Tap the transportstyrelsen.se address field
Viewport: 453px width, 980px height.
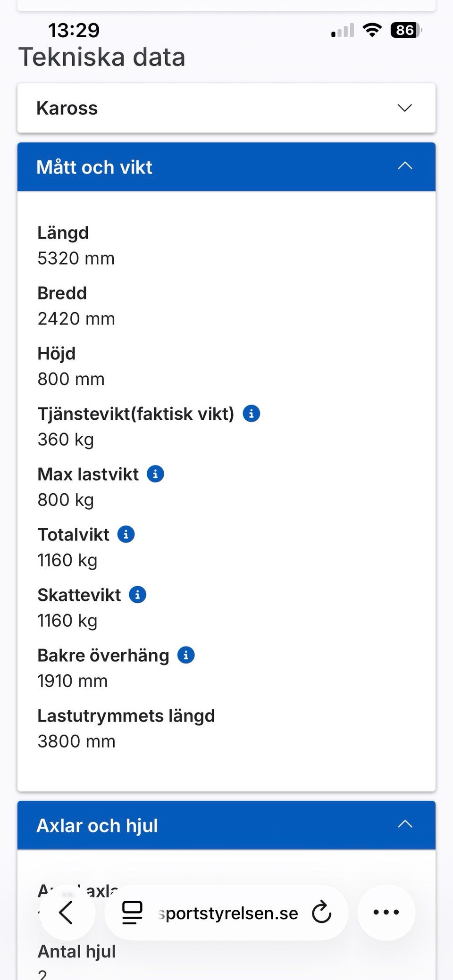click(x=228, y=913)
